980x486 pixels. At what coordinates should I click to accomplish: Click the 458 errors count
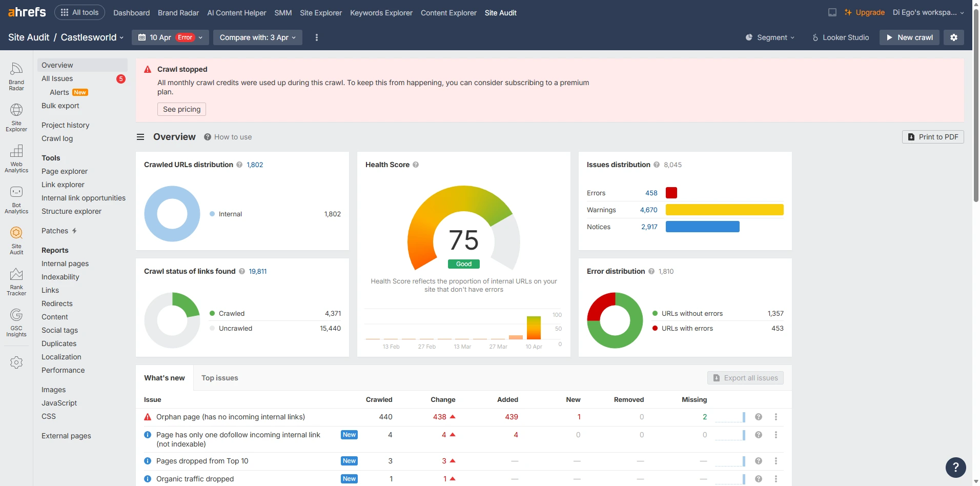click(x=651, y=193)
